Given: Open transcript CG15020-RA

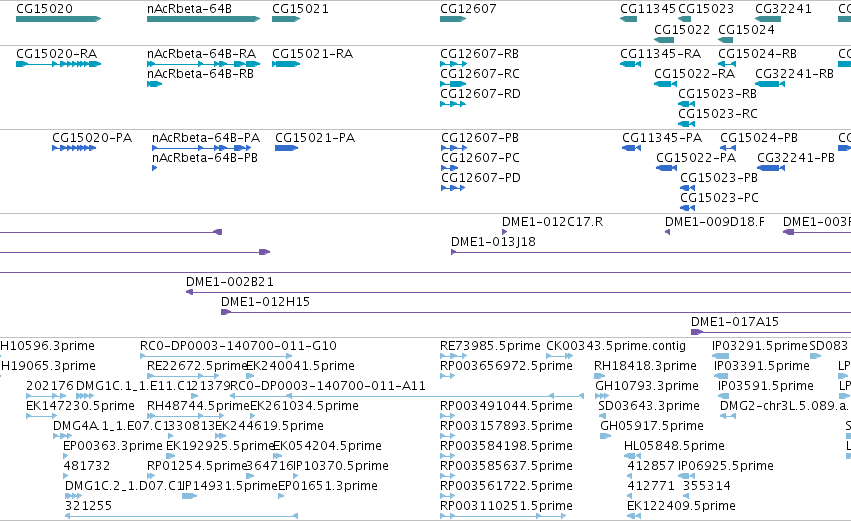Looking at the screenshot, I should click(x=56, y=54).
